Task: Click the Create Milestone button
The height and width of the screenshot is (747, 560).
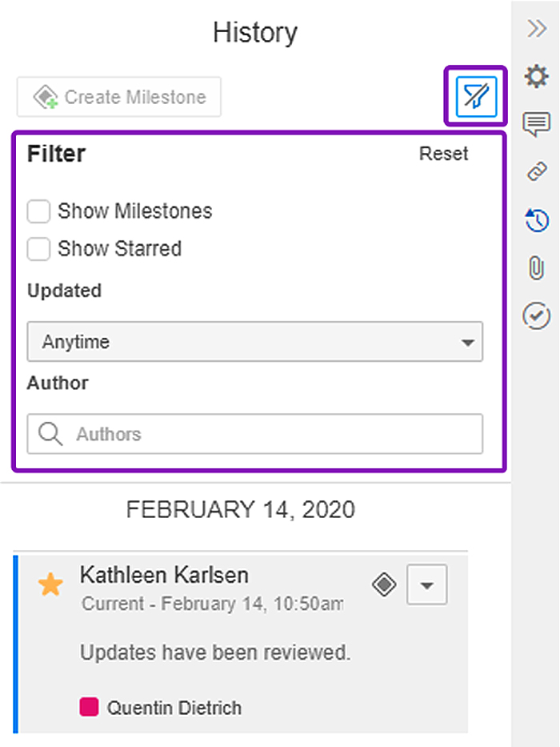Action: coord(119,98)
